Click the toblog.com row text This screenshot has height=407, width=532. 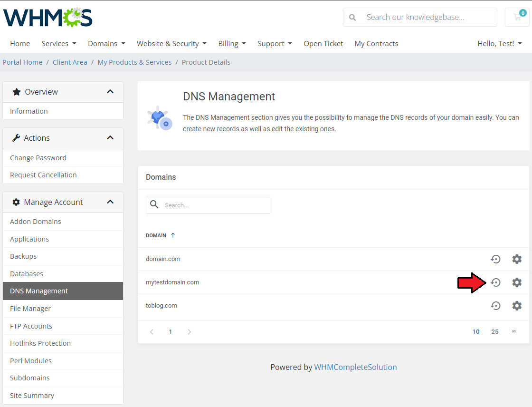[x=161, y=305]
